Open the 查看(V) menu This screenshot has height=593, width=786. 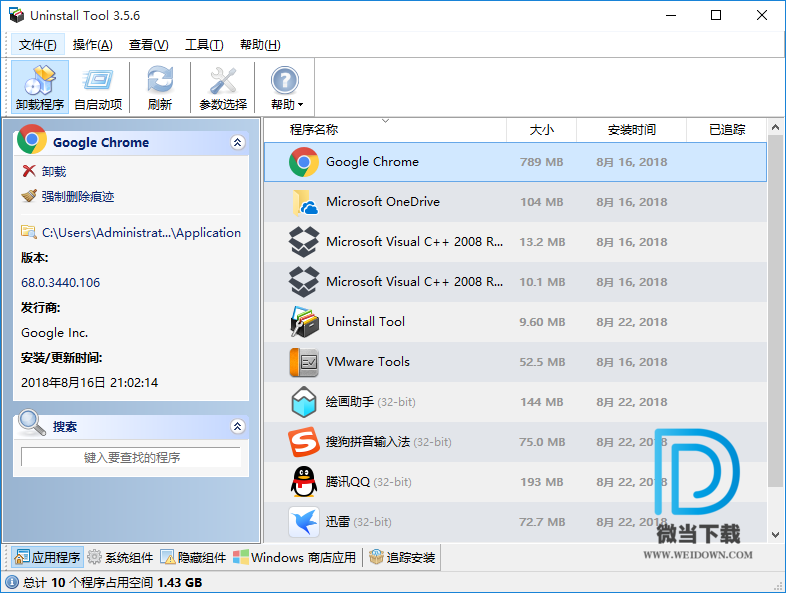click(148, 45)
